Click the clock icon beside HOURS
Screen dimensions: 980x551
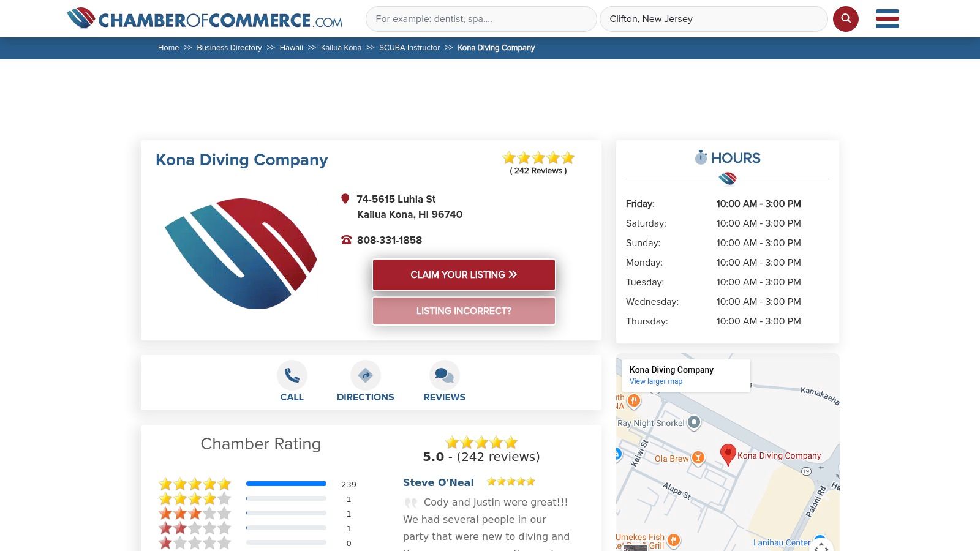click(700, 157)
